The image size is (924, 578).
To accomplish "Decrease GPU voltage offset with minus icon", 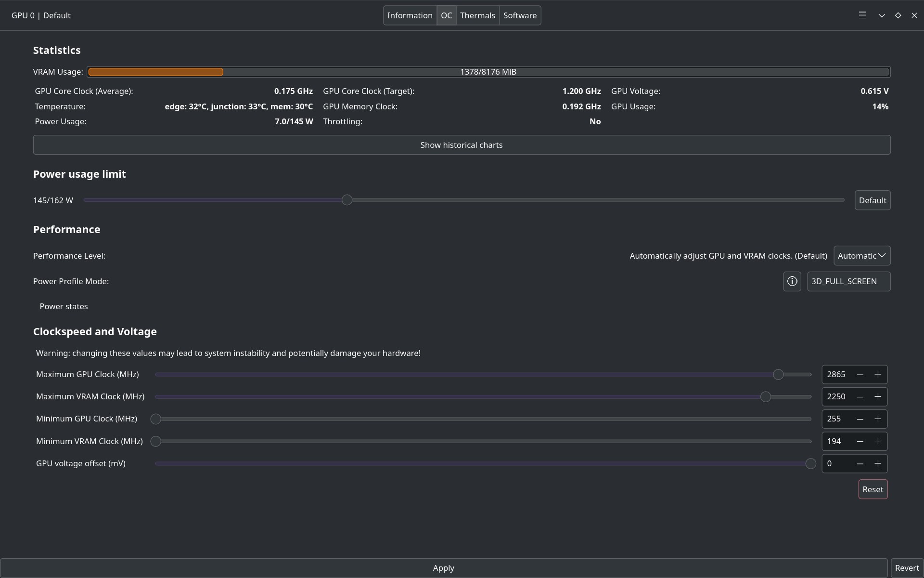I will [x=860, y=464].
